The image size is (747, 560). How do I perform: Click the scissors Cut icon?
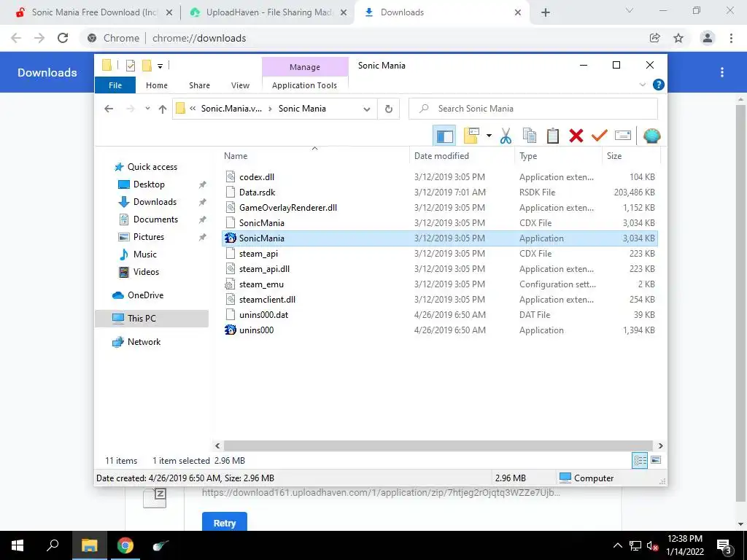click(x=506, y=136)
